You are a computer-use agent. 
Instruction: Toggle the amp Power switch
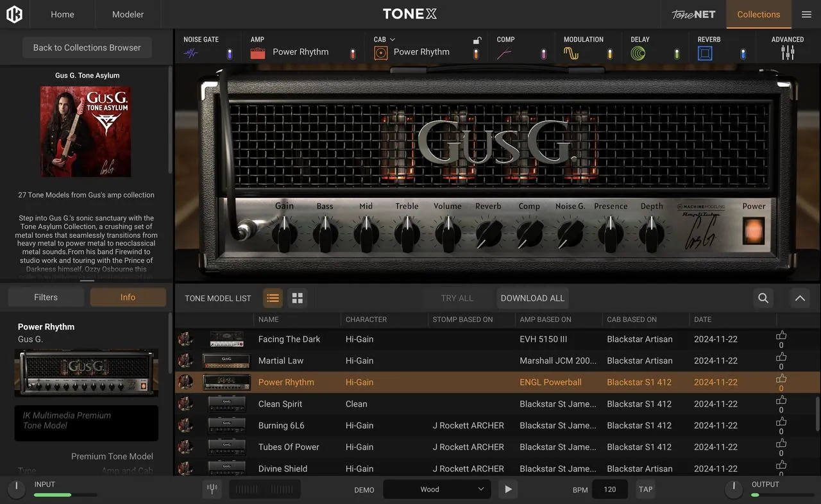tap(754, 231)
